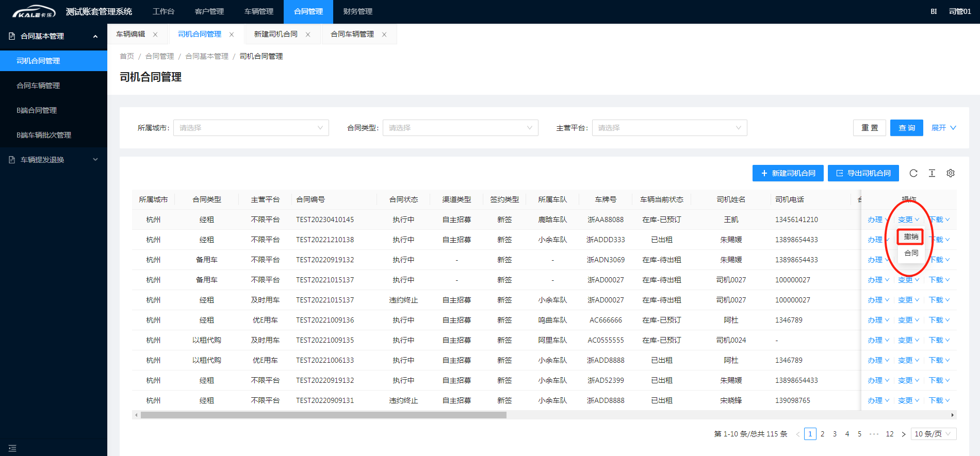Click scrollbar right arrow

coord(953,415)
